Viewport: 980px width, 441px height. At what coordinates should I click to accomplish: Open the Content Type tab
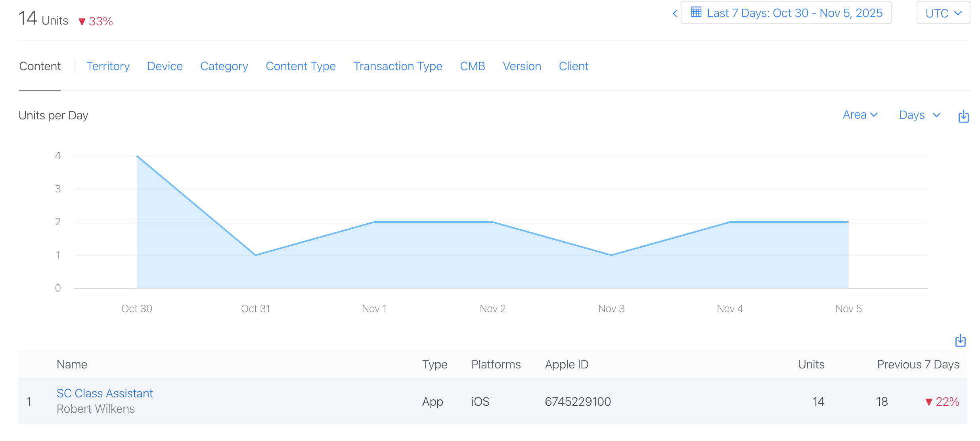pyautogui.click(x=301, y=66)
